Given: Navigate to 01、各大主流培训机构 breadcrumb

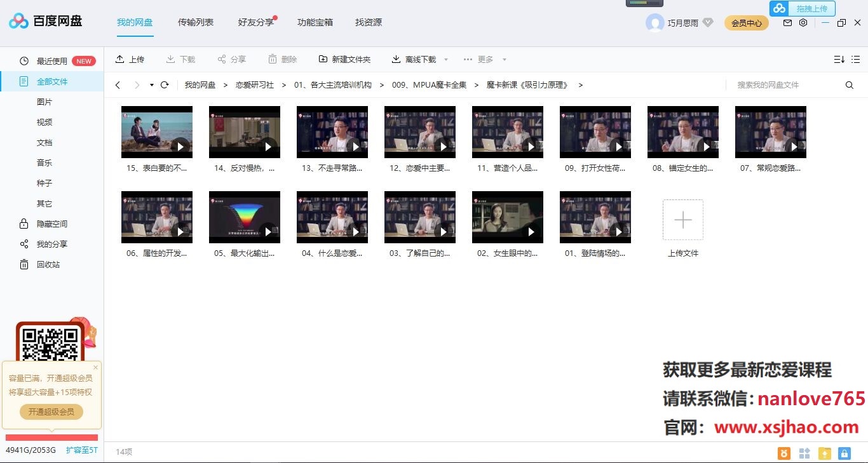Looking at the screenshot, I should tap(332, 85).
